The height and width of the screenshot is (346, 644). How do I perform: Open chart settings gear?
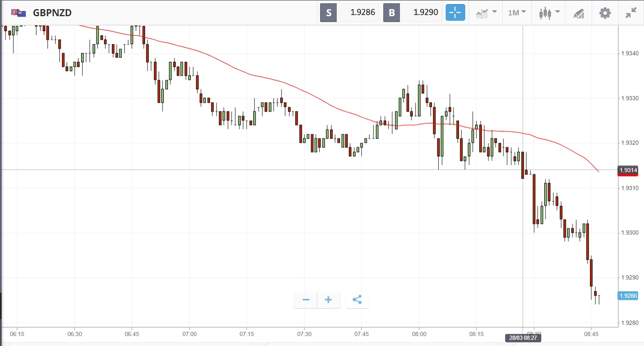click(605, 13)
